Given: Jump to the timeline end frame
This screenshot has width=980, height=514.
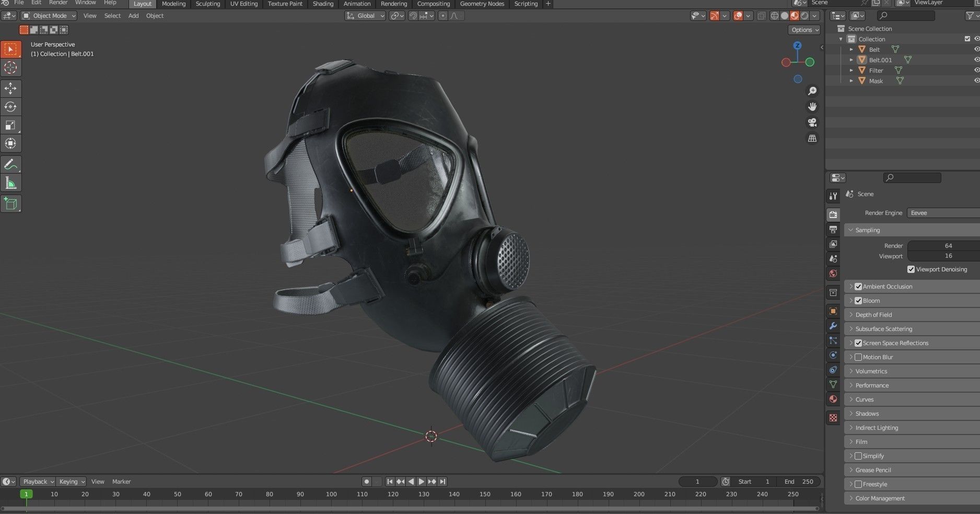Looking at the screenshot, I should pyautogui.click(x=442, y=482).
